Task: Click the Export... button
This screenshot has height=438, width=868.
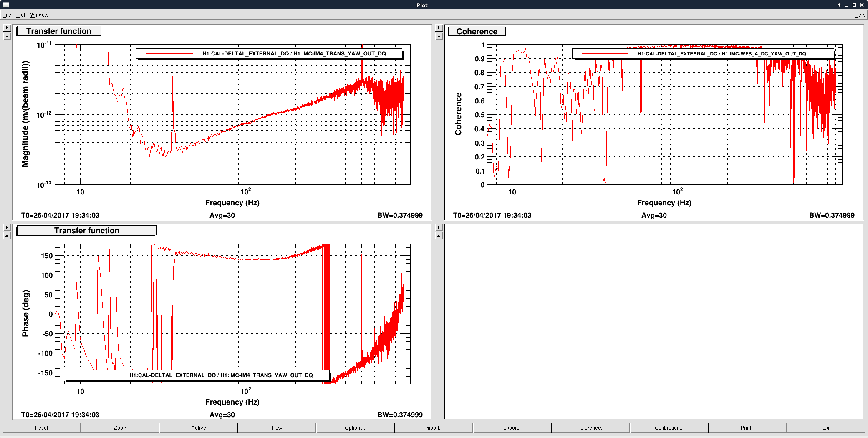Action: [x=512, y=428]
